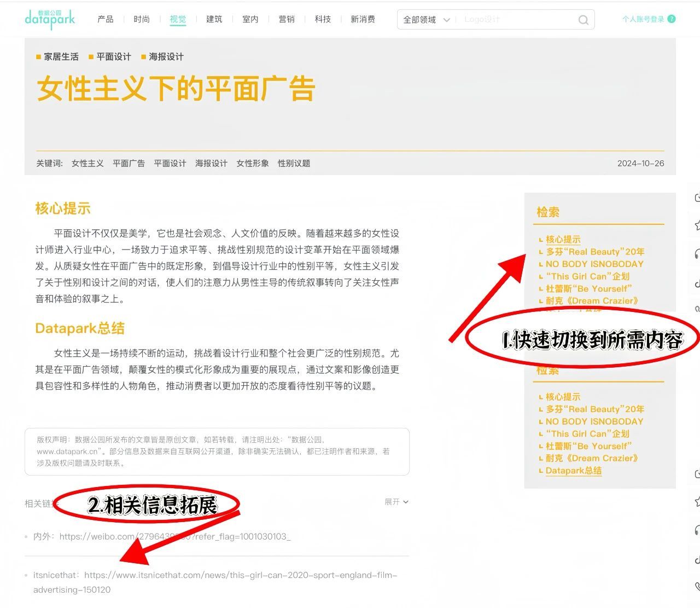700x608 pixels.
Task: Click the magnifier search icon
Action: point(583,20)
